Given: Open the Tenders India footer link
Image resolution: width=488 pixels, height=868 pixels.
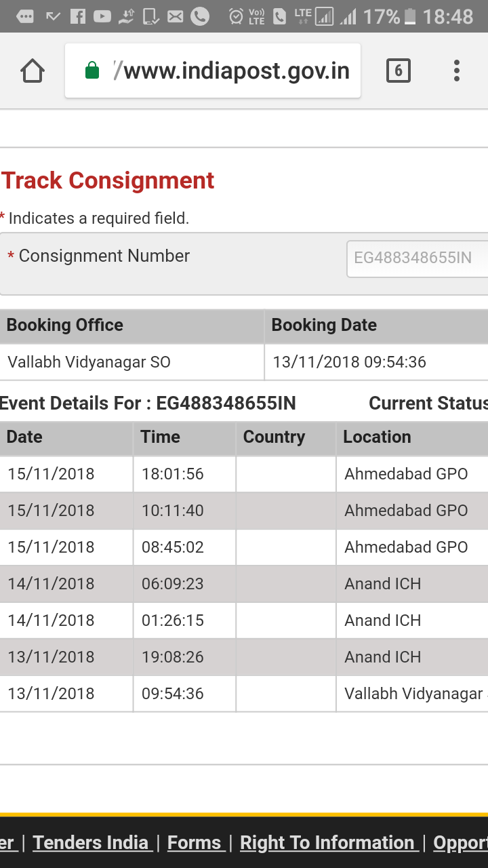Looking at the screenshot, I should 91,842.
